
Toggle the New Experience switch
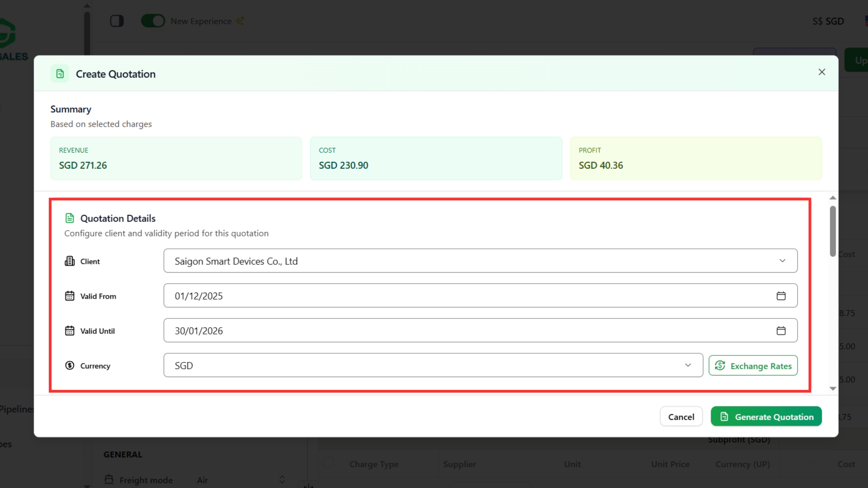(153, 21)
